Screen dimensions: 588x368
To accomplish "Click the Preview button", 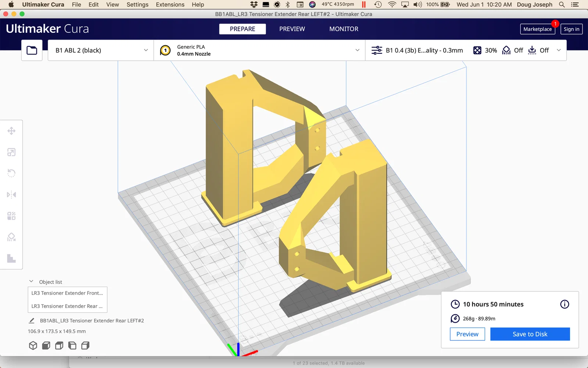I will click(x=467, y=334).
